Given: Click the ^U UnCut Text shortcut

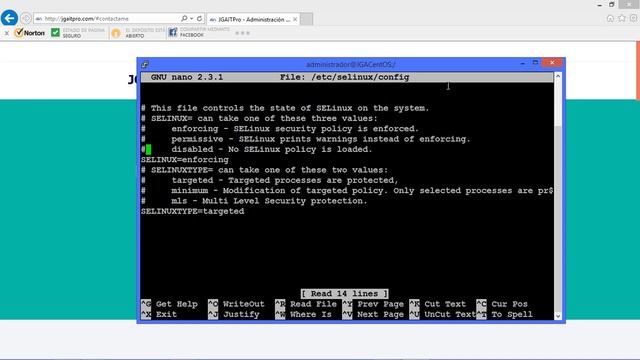Looking at the screenshot, I should (442, 314).
